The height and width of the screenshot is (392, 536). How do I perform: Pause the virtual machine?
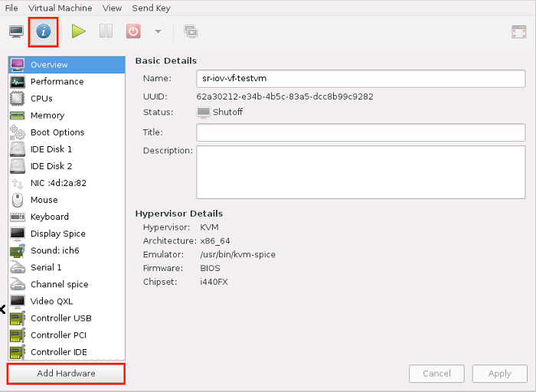pyautogui.click(x=106, y=31)
